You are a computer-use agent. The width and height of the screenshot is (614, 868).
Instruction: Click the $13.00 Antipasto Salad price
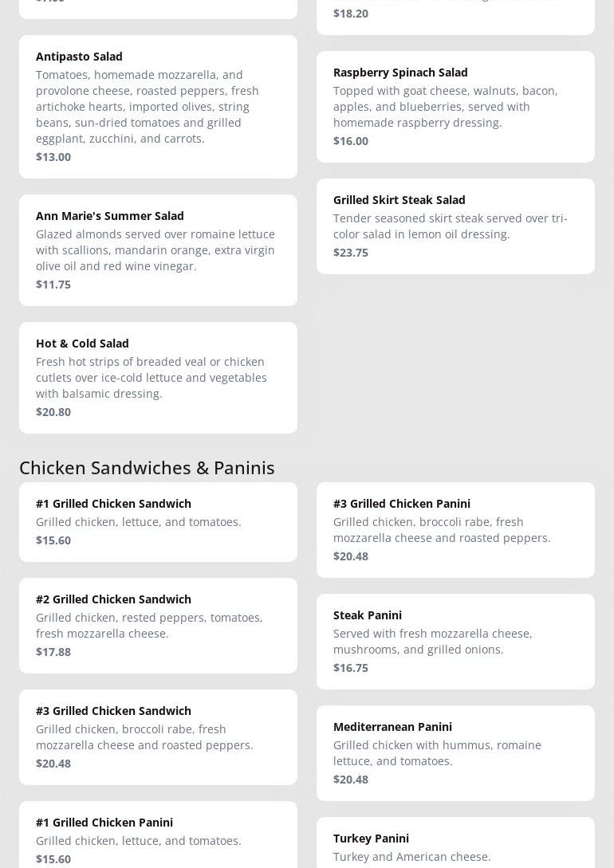(53, 157)
